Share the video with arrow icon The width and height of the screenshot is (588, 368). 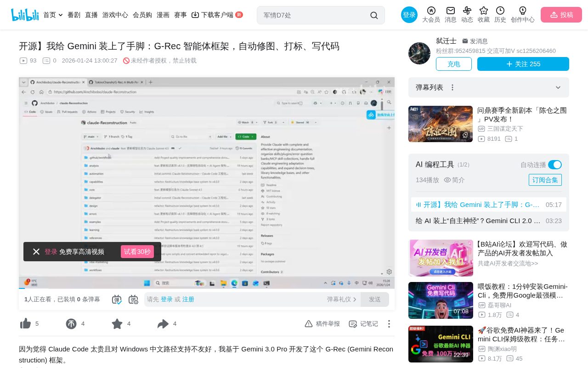point(163,324)
